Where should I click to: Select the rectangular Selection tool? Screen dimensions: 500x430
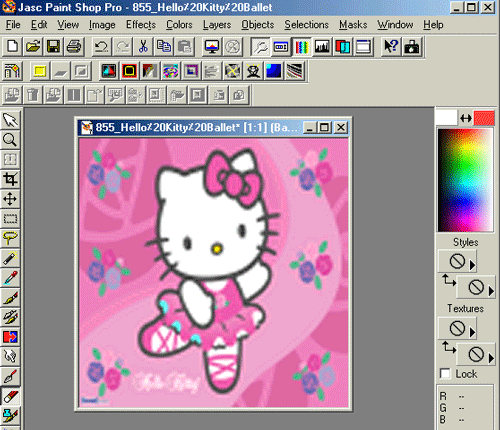[10, 219]
